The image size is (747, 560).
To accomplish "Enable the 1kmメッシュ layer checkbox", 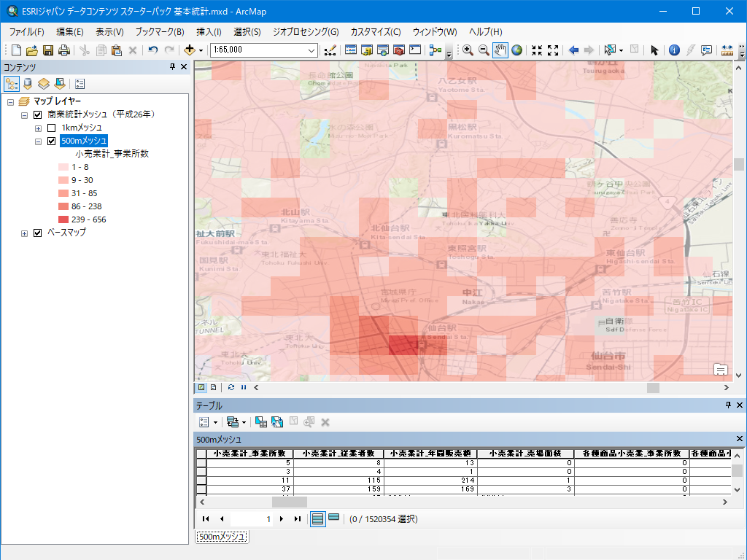I will coord(52,128).
